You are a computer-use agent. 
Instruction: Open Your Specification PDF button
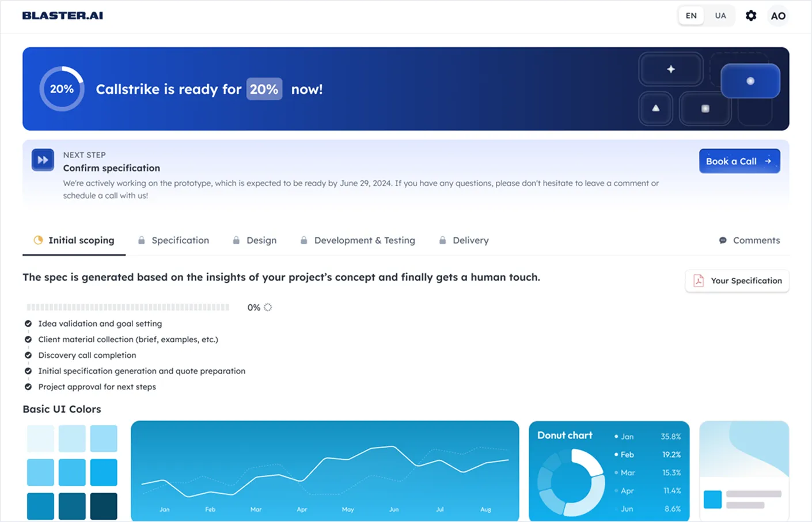737,281
